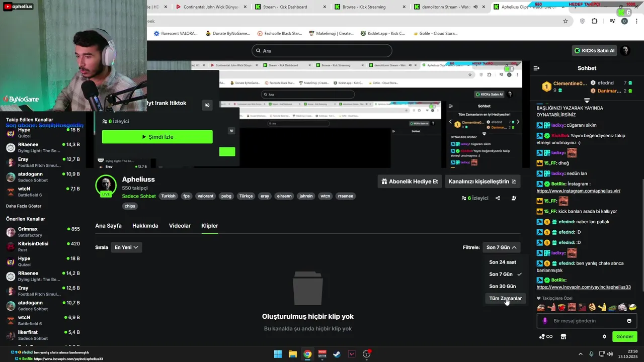644x362 pixels.
Task: Click Şimdi İzle green button
Action: [157, 137]
